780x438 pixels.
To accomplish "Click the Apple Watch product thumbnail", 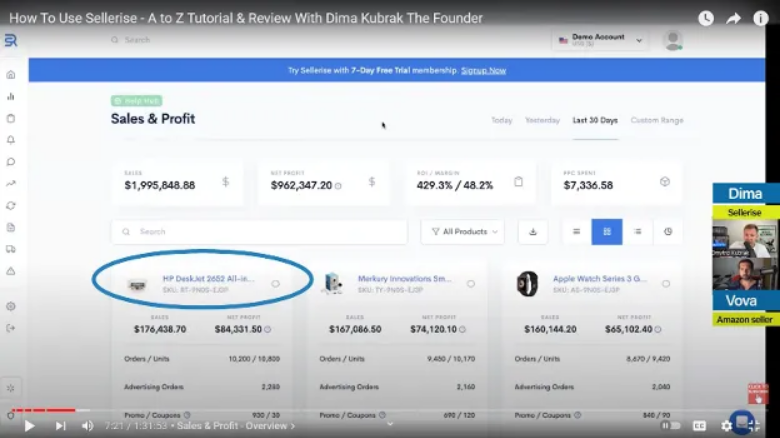I will [x=527, y=284].
